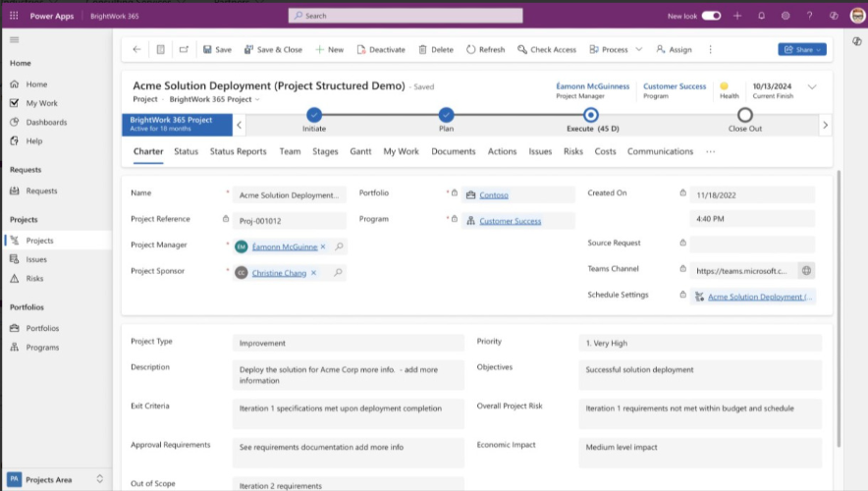The height and width of the screenshot is (491, 868).
Task: Remove Christine Chang from Project Sponsor
Action: click(313, 273)
